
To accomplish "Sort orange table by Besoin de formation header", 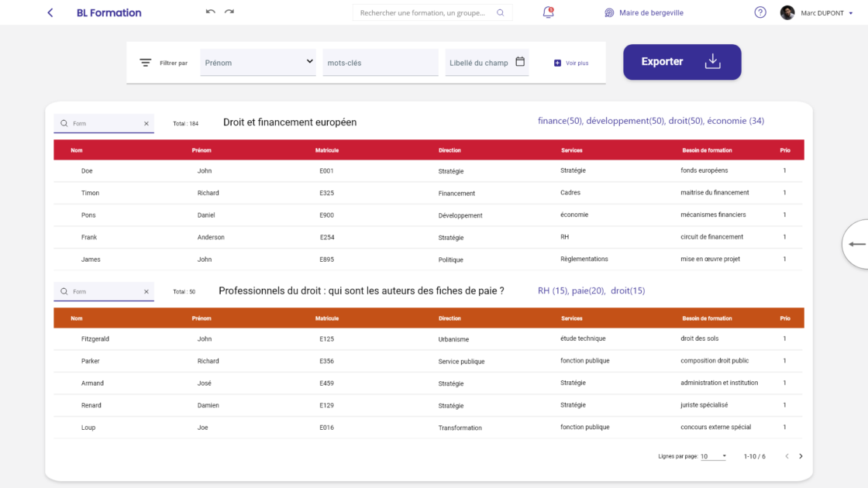I will click(707, 318).
